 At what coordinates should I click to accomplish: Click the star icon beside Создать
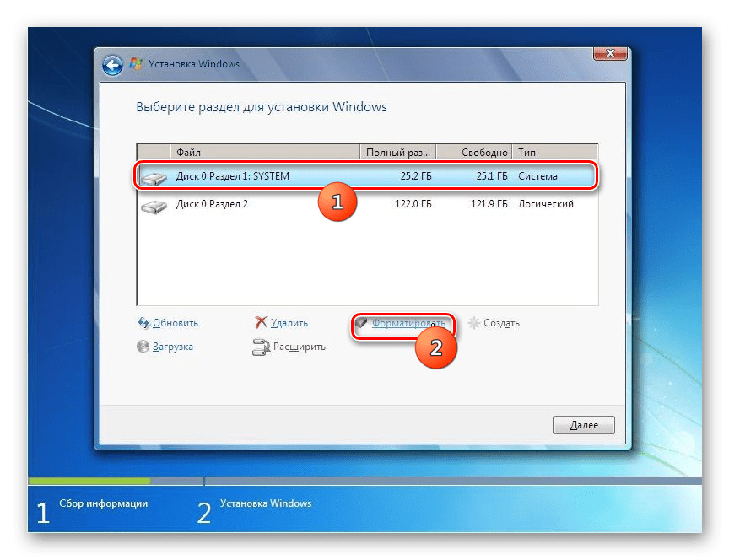coord(473,322)
